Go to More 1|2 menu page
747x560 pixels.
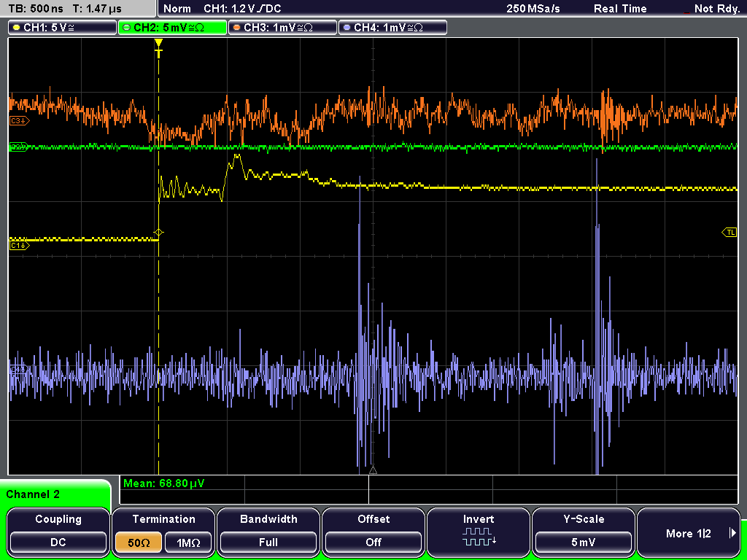(x=689, y=533)
